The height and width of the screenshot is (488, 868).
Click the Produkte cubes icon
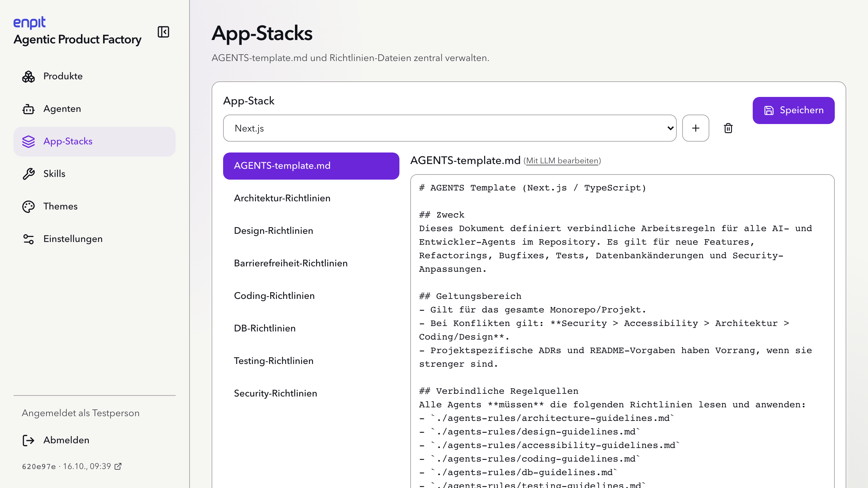tap(28, 76)
